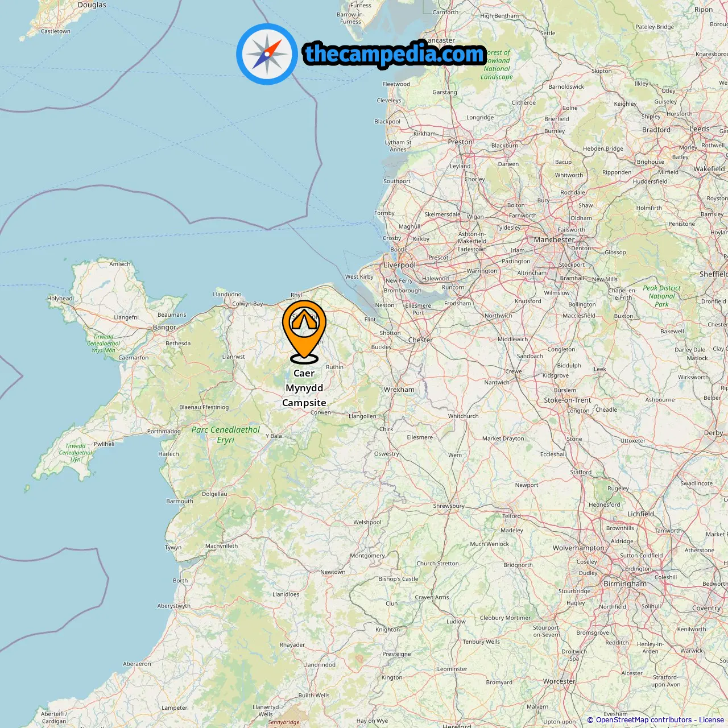Click the Parc Cenedlaethol Eryri label

tap(226, 435)
